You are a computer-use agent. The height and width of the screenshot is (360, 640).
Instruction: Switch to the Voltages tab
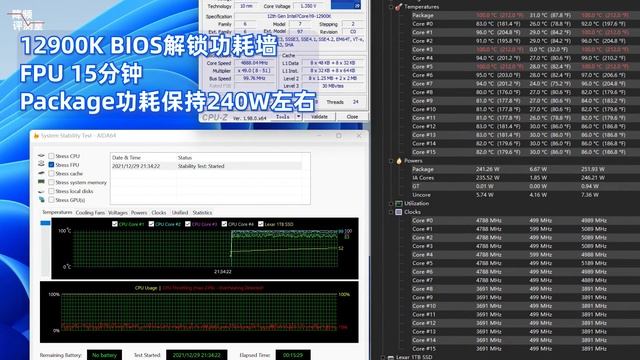118,213
